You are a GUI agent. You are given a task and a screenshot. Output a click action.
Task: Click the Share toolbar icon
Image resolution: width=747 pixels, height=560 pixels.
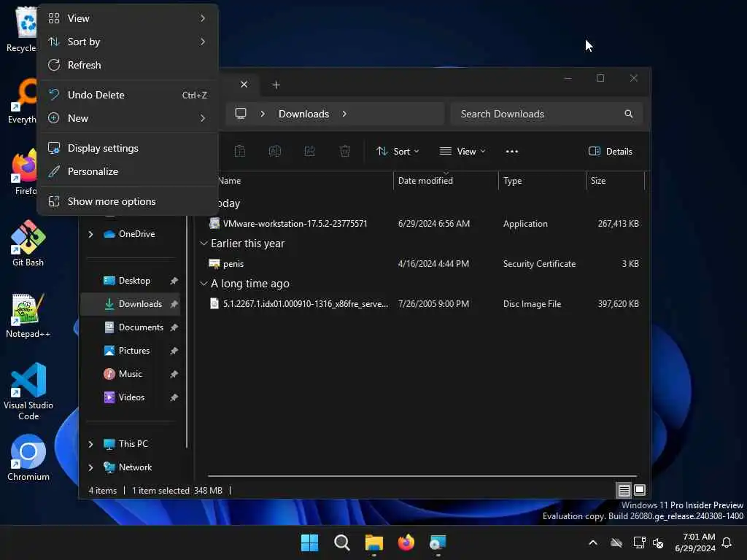point(309,152)
